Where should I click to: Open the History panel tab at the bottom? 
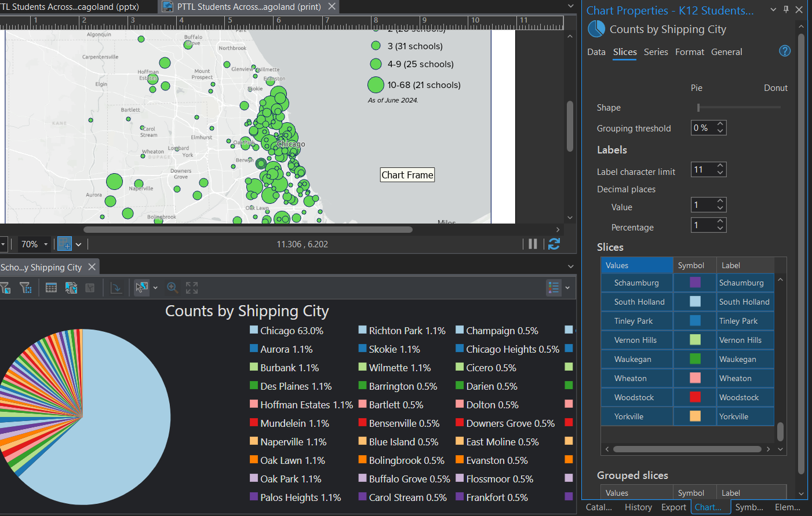(638, 507)
